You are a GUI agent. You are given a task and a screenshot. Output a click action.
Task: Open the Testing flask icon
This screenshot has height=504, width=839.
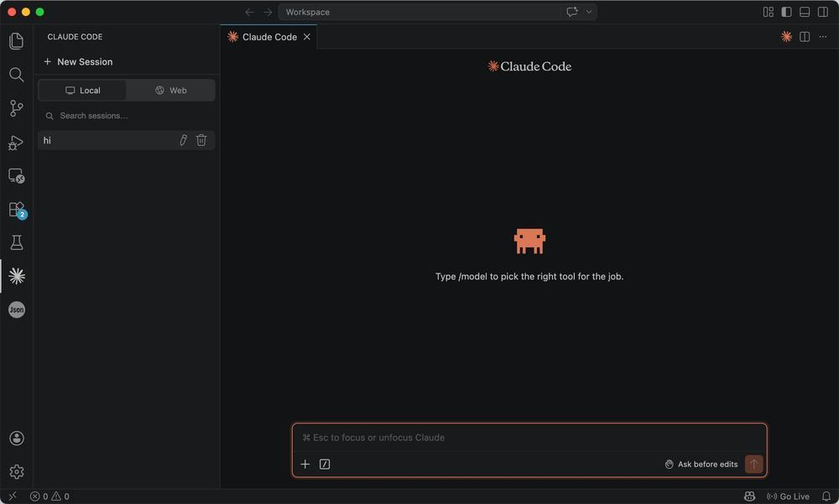(x=17, y=242)
